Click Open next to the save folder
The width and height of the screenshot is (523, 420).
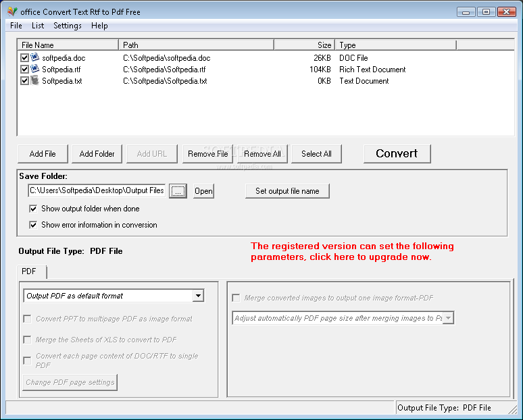pyautogui.click(x=203, y=191)
